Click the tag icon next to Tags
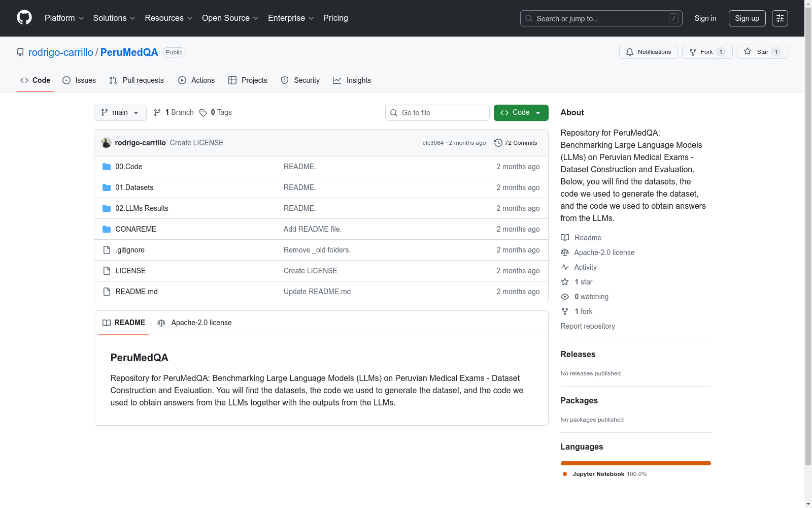The image size is (812, 508). (x=203, y=113)
